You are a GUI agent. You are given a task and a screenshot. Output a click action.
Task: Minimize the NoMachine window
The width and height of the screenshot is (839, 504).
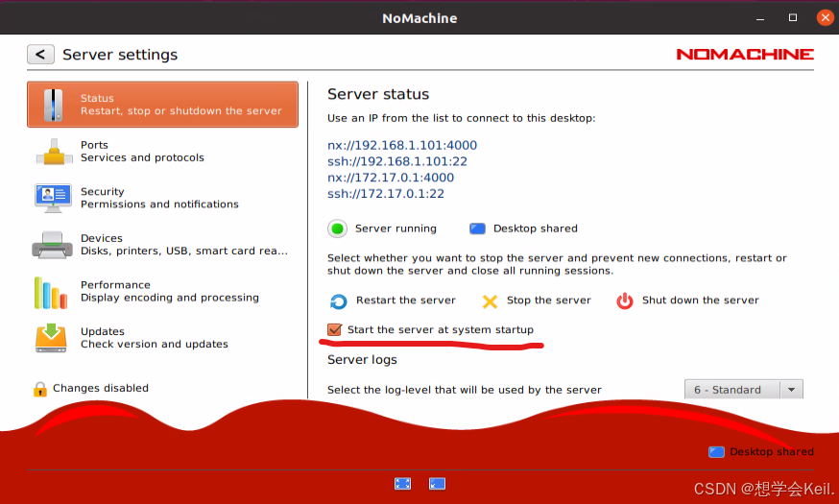click(x=760, y=18)
